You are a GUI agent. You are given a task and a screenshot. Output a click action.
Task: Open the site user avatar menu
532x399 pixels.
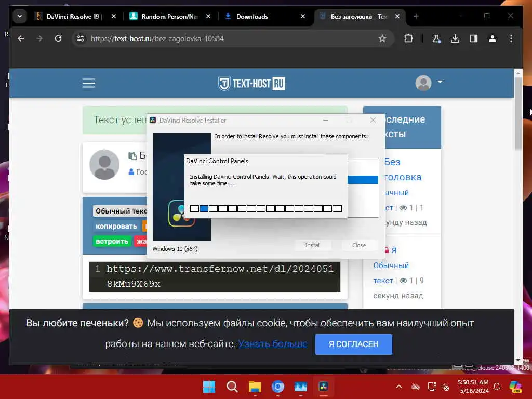coord(429,83)
